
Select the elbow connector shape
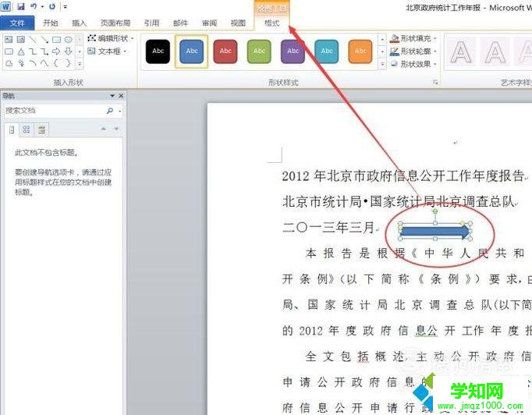[33, 51]
